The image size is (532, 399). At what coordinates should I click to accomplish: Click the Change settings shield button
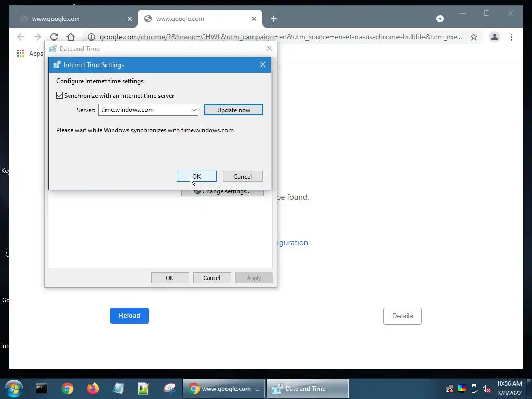222,192
